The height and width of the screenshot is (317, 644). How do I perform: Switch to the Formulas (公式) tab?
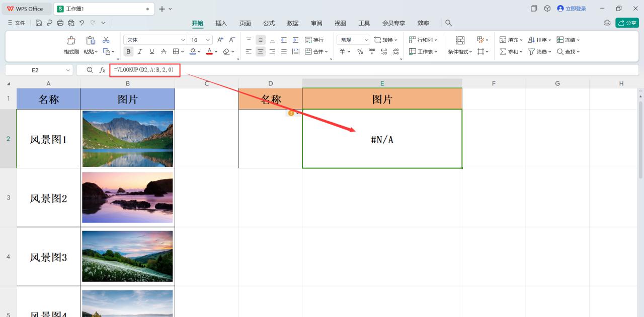click(269, 23)
